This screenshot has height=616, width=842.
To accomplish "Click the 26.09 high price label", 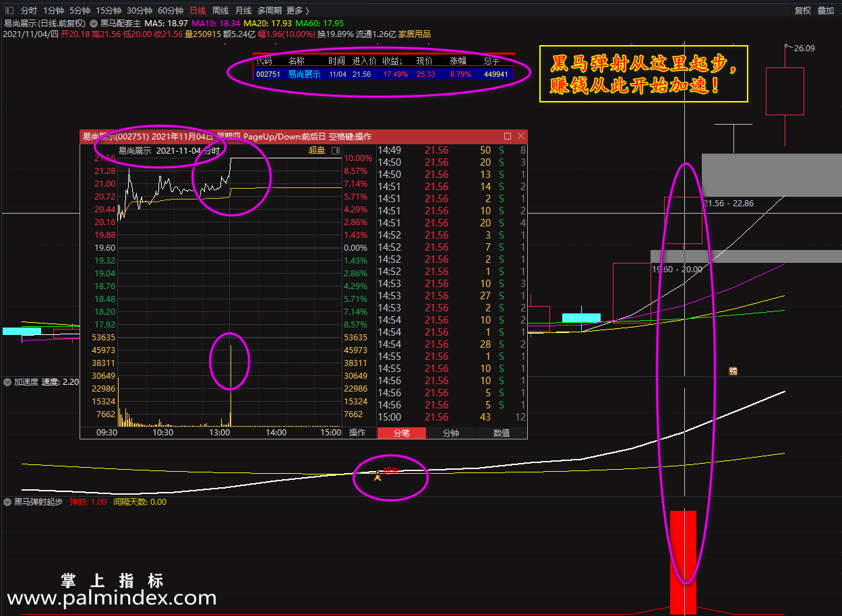I will 804,49.
